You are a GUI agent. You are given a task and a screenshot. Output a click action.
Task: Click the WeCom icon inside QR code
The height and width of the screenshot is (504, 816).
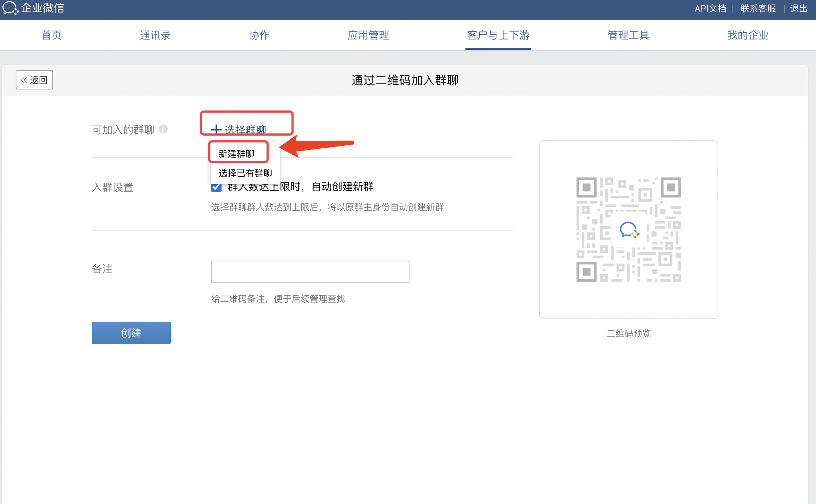click(x=629, y=230)
